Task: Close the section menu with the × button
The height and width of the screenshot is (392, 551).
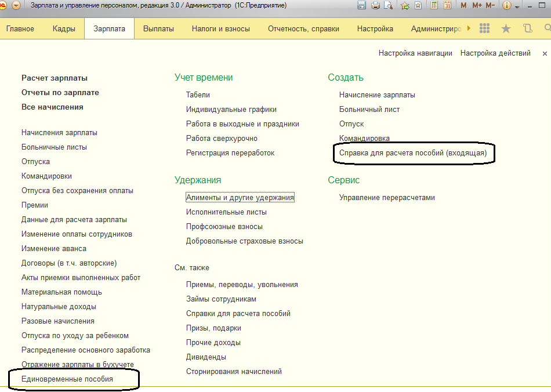Action: coord(545,53)
